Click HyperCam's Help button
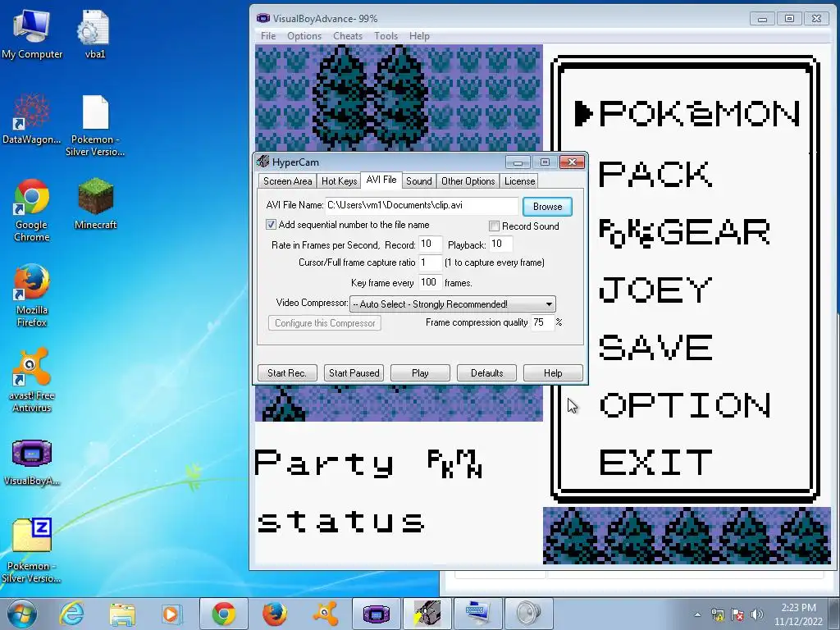This screenshot has height=630, width=840. [x=553, y=373]
